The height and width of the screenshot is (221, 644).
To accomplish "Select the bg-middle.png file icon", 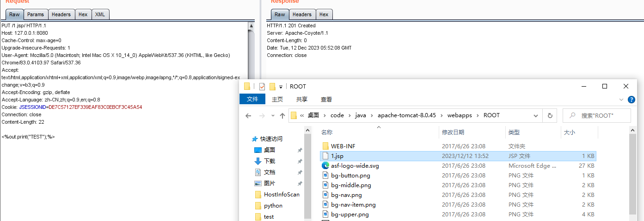I will [x=325, y=185].
